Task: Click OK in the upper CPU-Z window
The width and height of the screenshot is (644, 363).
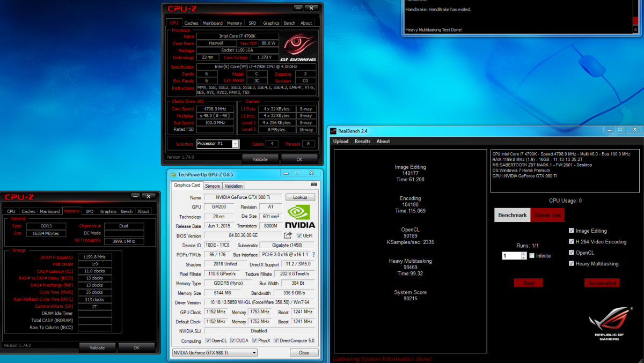Action: (299, 159)
